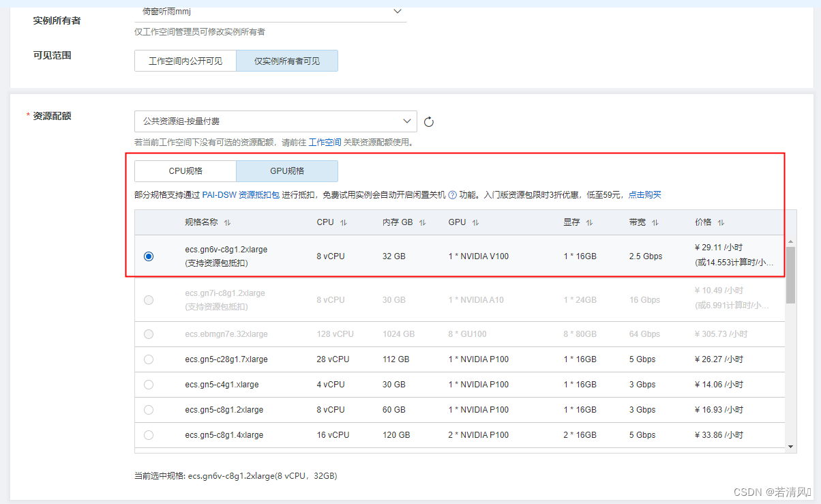Viewport: 821px width, 504px height.
Task: Click the 2.5 Gbps bandwidth cell
Action: (646, 256)
